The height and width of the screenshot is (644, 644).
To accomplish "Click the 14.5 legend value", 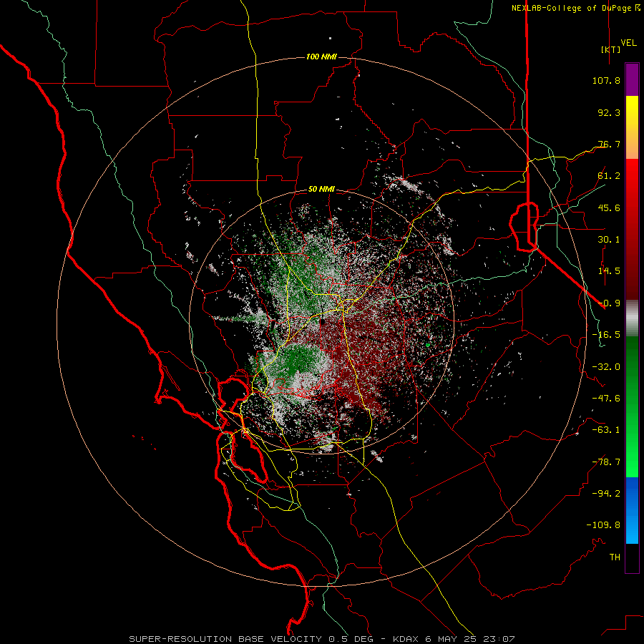I will (609, 271).
